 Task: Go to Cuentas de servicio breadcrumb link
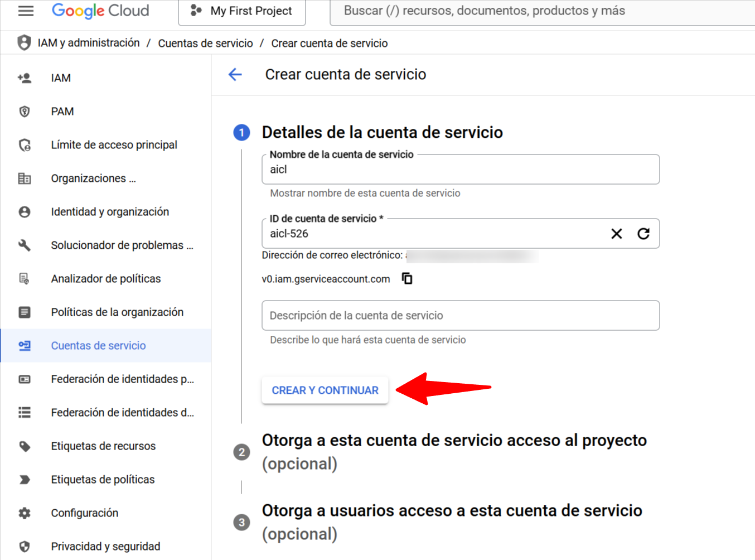(x=205, y=44)
